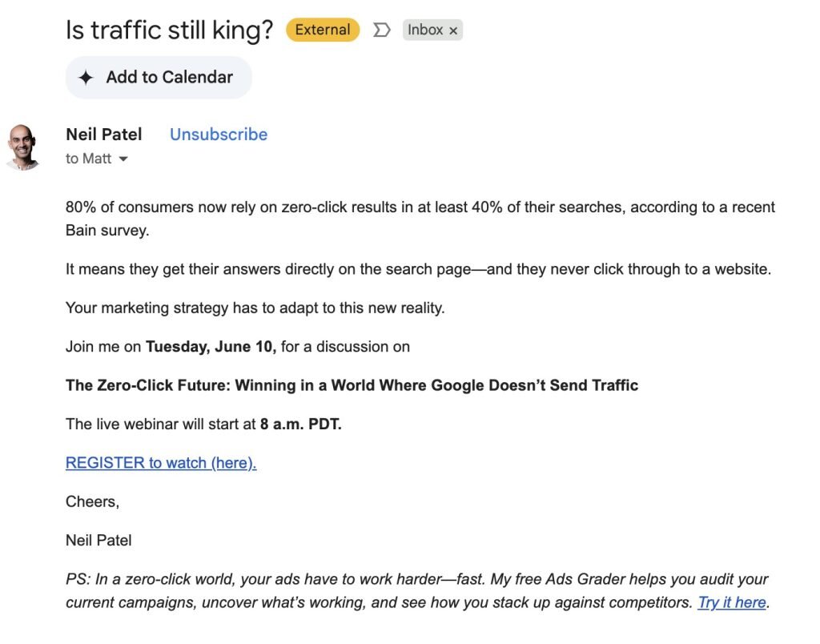This screenshot has width=820, height=644.
Task: Click the importance marker icon beside External
Action: [382, 30]
